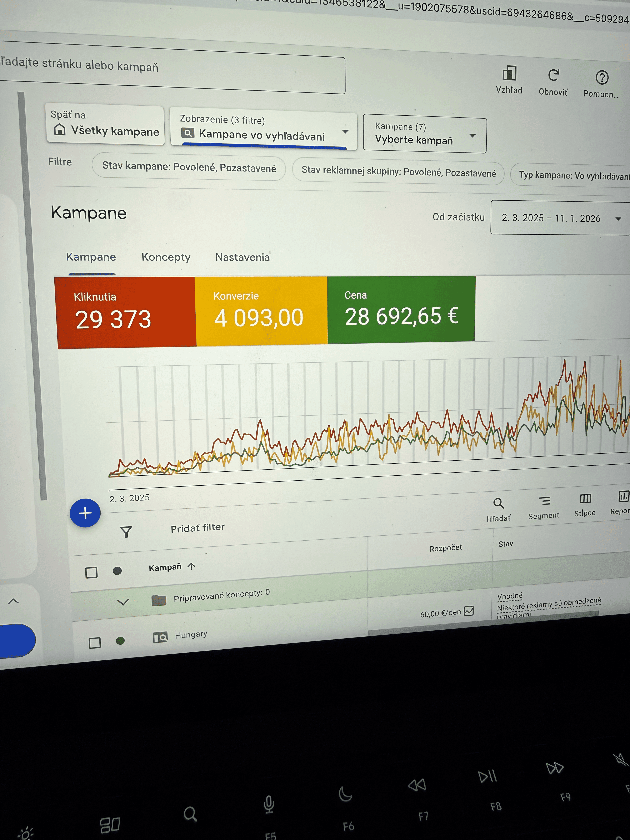The image size is (630, 840).
Task: Click the blue plus create button
Action: point(85,513)
